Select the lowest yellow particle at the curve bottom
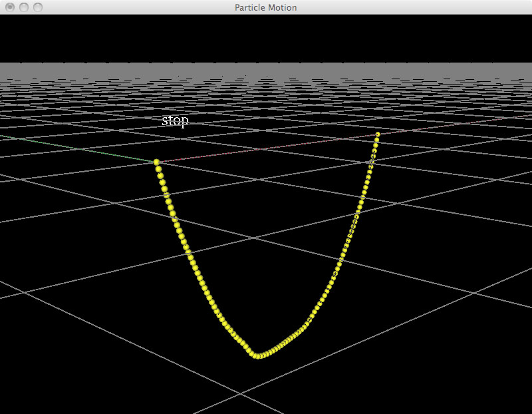 click(257, 355)
